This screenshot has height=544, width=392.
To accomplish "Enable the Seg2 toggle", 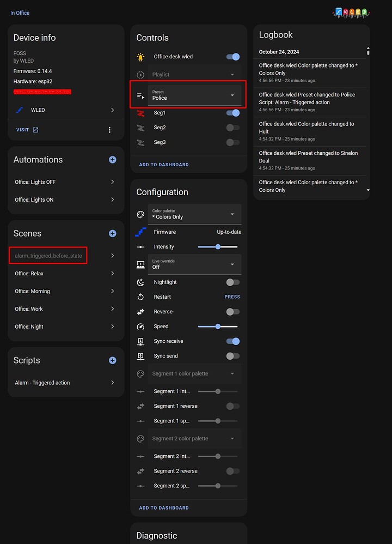I will 232,128.
